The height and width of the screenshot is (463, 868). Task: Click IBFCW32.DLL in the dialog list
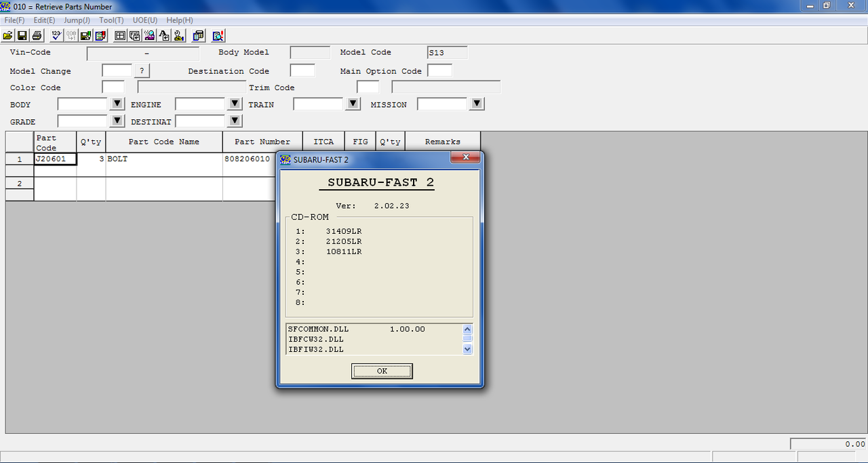coord(315,339)
